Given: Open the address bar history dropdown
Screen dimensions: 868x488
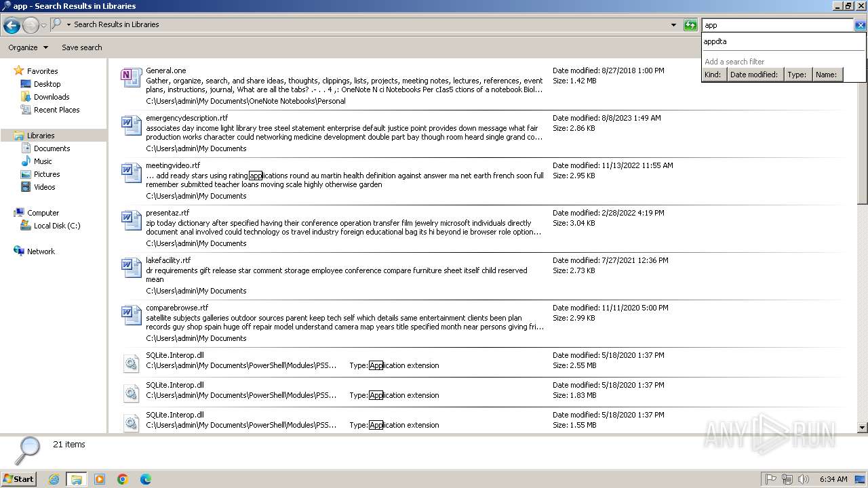Looking at the screenshot, I should pos(673,25).
